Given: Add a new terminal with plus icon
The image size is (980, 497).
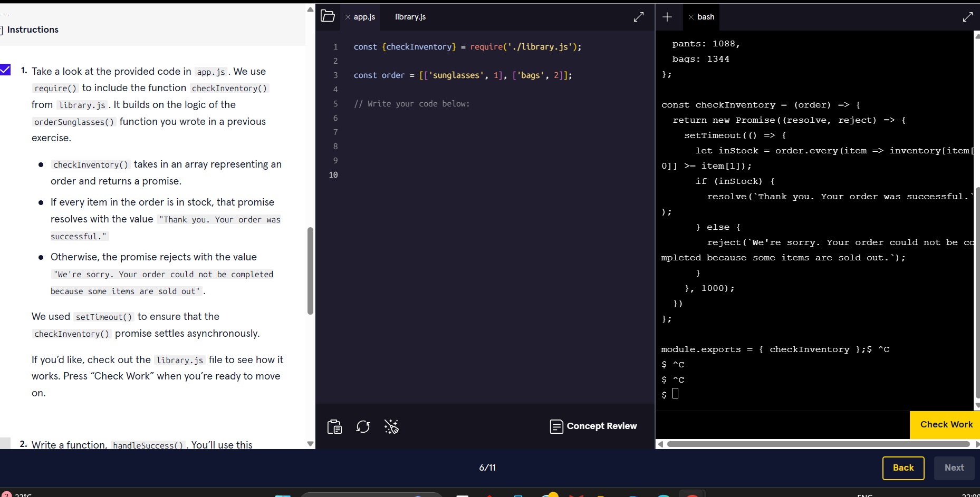Looking at the screenshot, I should [667, 17].
